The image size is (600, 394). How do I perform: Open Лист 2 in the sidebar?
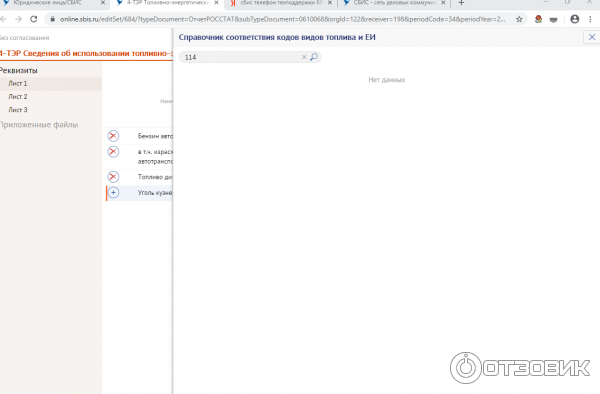(18, 96)
